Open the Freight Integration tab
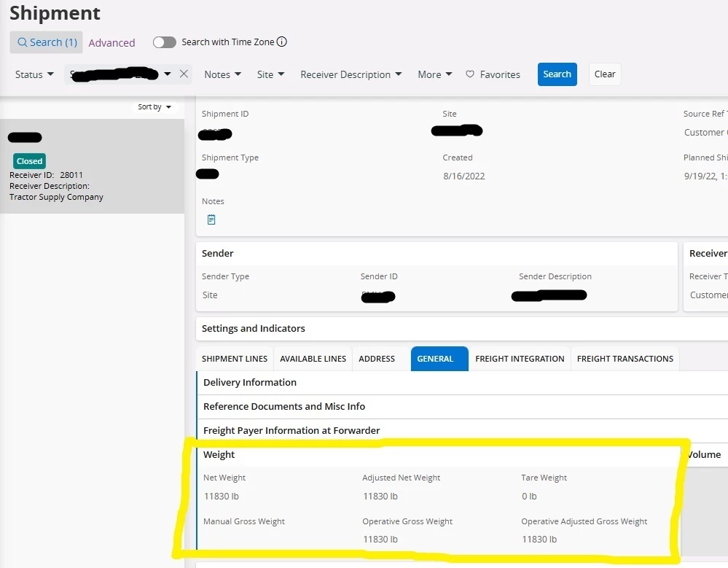 520,359
